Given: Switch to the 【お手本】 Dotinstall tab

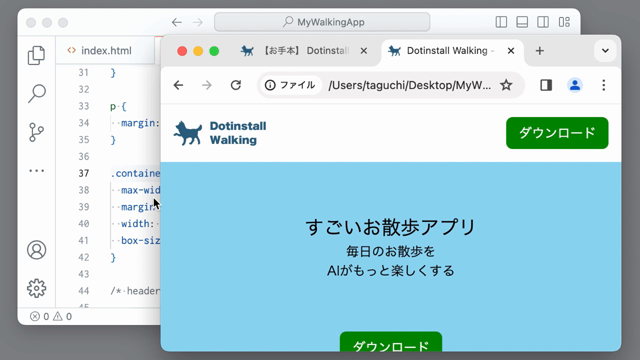Looking at the screenshot, I should pos(304,51).
